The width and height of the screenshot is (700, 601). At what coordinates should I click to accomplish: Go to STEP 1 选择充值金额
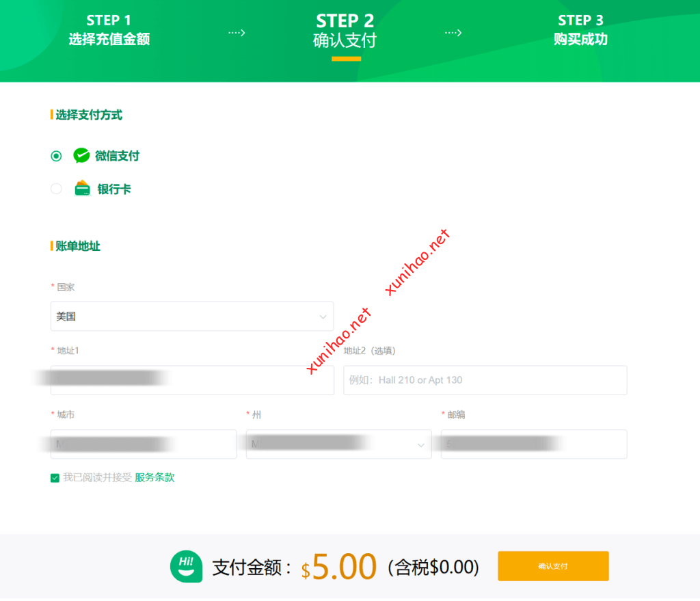pyautogui.click(x=109, y=29)
